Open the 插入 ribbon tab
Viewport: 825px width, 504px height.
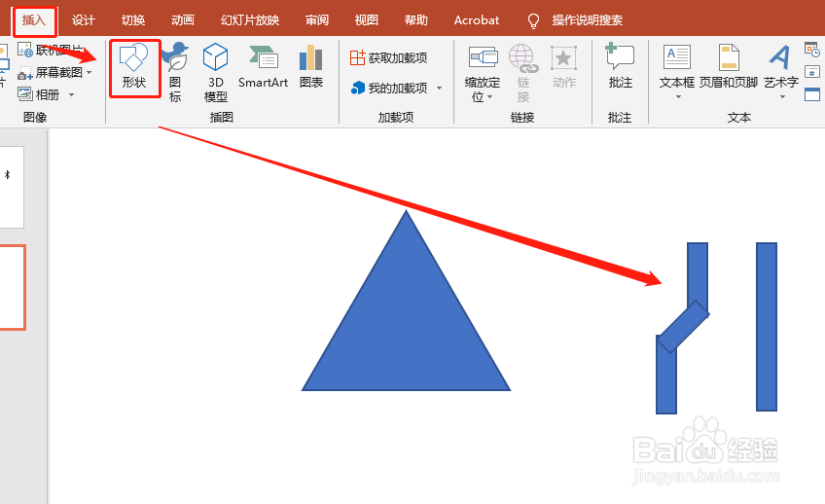point(34,20)
